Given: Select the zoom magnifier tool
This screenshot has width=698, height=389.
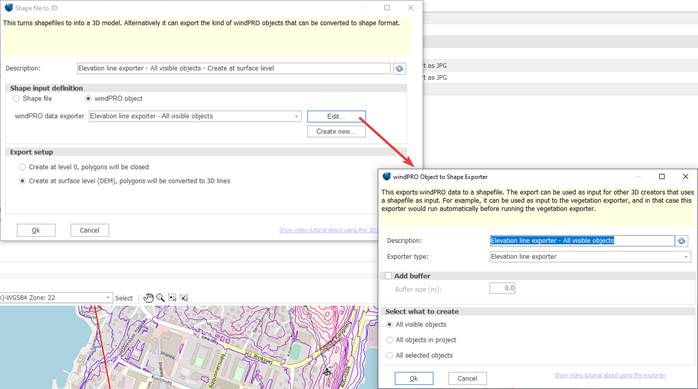Looking at the screenshot, I should click(x=160, y=298).
